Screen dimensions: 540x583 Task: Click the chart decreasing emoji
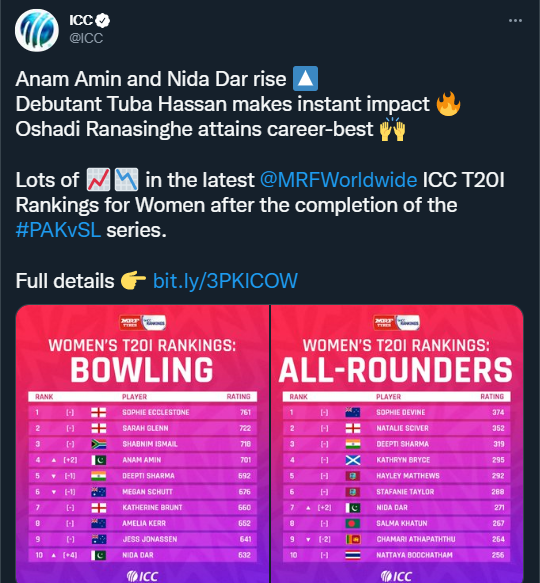[x=126, y=180]
